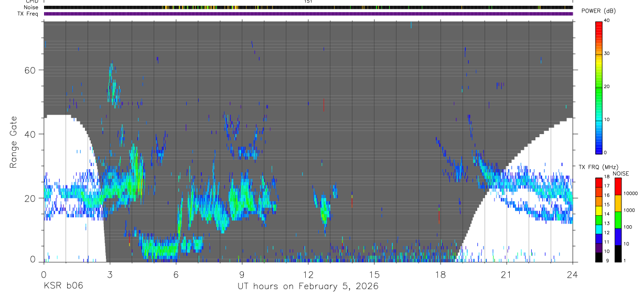
Task: Click the 100 label on NOISE legend
Action: click(x=627, y=227)
